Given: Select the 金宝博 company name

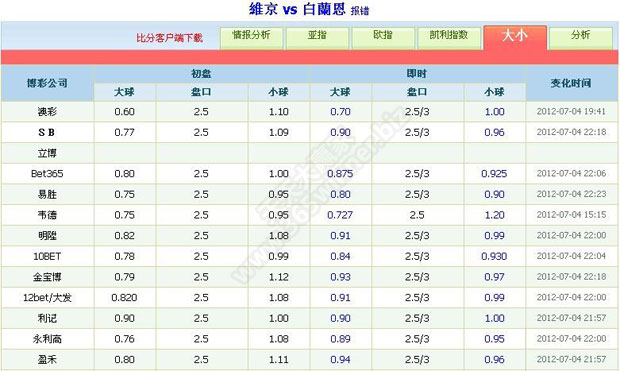Looking at the screenshot, I should click(47, 277).
